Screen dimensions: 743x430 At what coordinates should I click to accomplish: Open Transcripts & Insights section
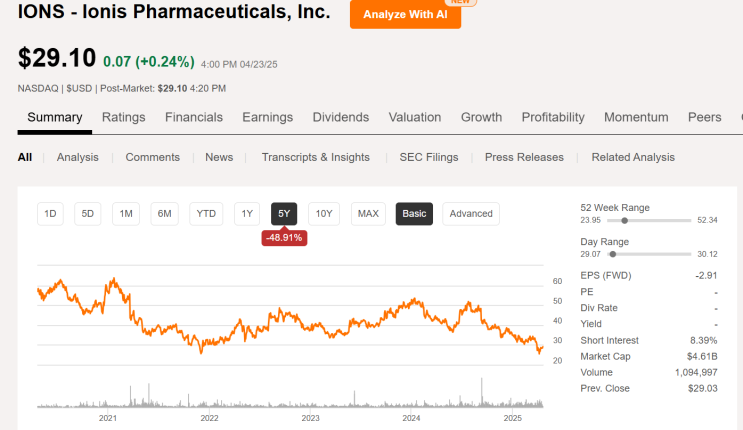pyautogui.click(x=315, y=157)
